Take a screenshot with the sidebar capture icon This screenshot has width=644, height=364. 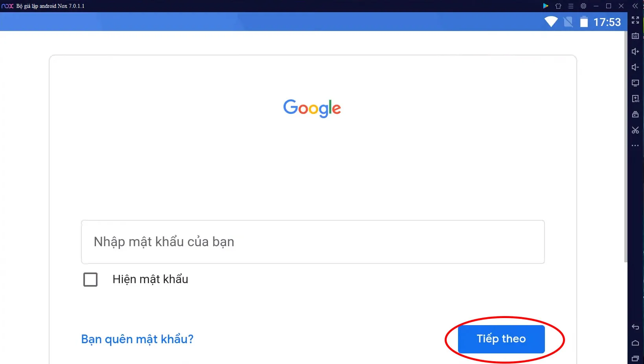point(635,130)
